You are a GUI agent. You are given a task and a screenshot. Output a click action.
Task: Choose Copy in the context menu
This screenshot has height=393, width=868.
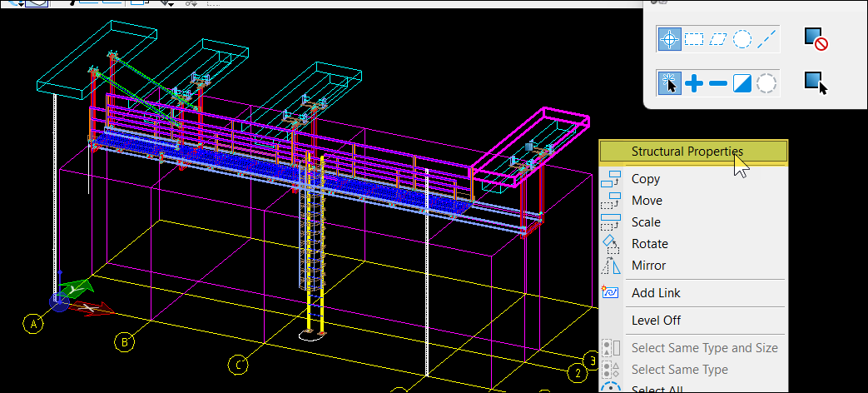[646, 179]
